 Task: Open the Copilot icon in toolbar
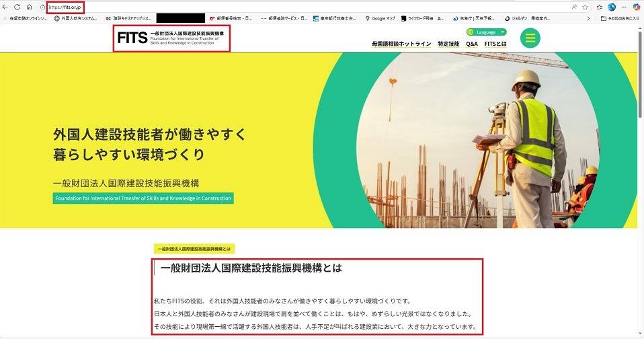[x=636, y=7]
